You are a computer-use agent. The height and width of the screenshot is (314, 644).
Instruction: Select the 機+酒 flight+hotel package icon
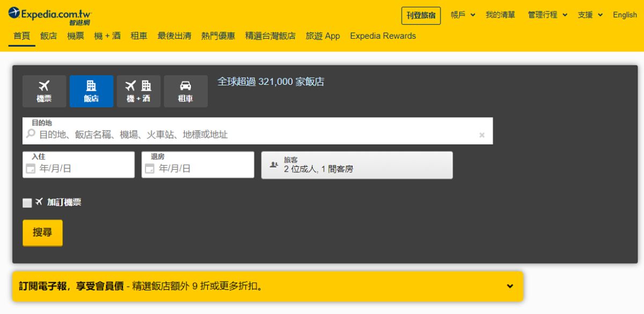tap(138, 85)
